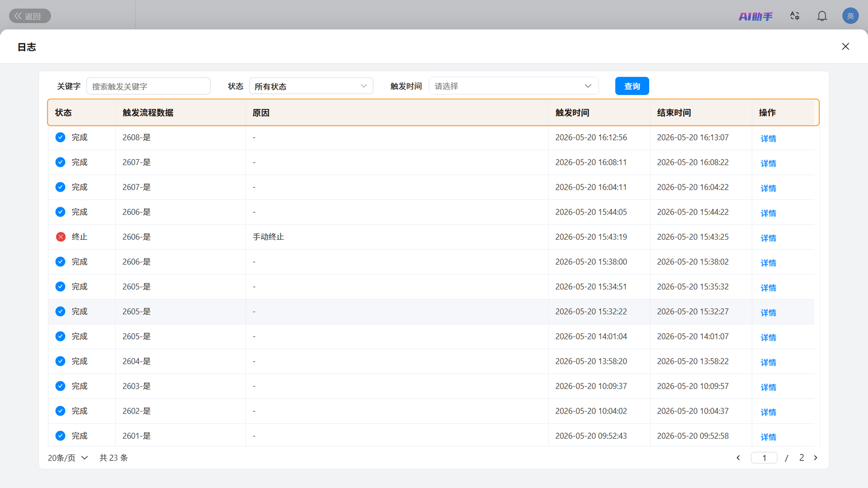This screenshot has height=488, width=868.
Task: Open 详情 for the 2601-是 row
Action: [768, 437]
